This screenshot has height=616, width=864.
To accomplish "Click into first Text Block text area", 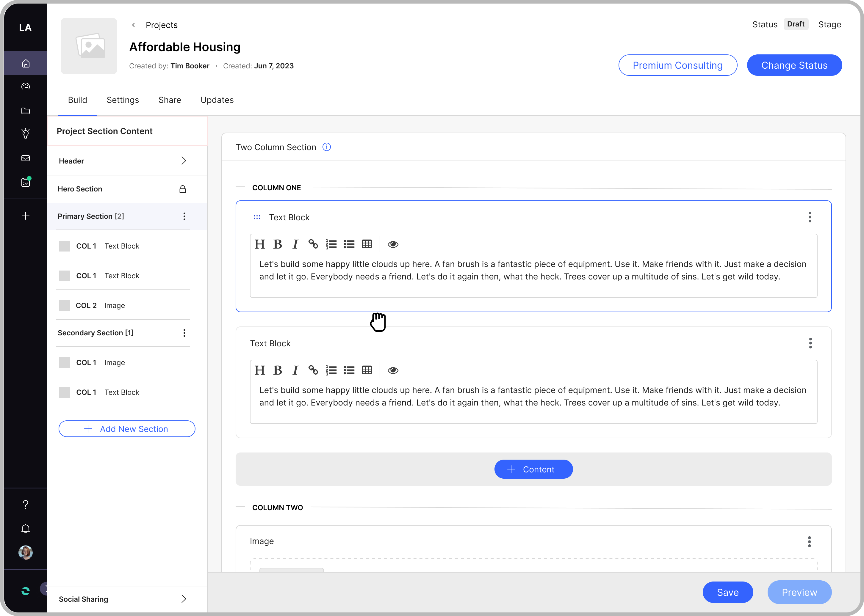I will pyautogui.click(x=533, y=275).
